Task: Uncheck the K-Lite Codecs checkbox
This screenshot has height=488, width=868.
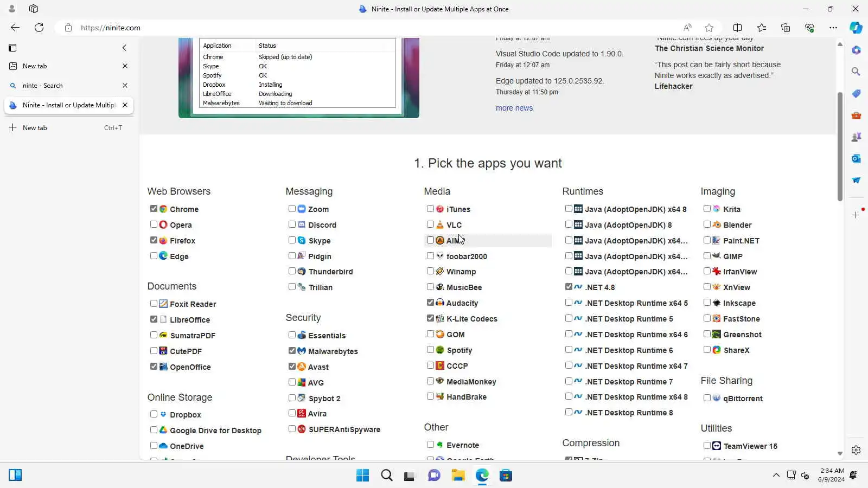Action: pos(430,318)
